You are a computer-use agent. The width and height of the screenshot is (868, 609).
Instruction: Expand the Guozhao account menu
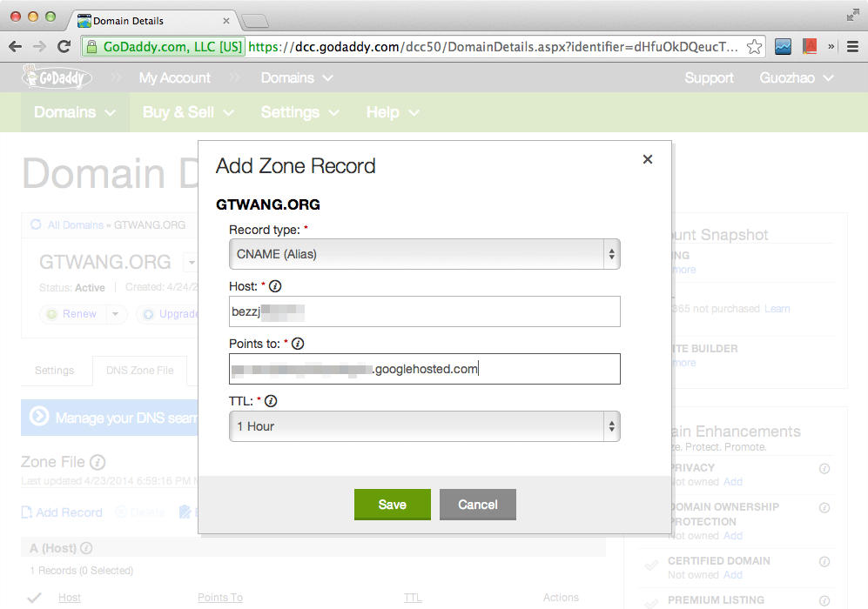coord(797,78)
